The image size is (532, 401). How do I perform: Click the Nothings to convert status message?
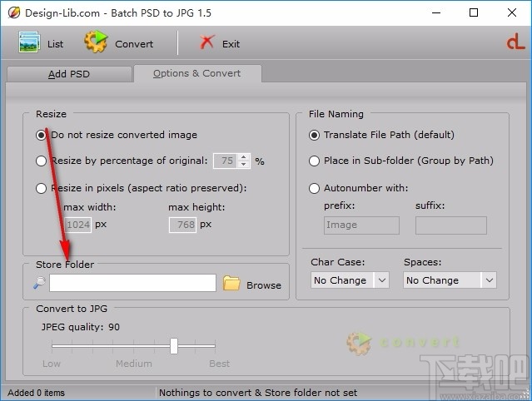[258, 393]
